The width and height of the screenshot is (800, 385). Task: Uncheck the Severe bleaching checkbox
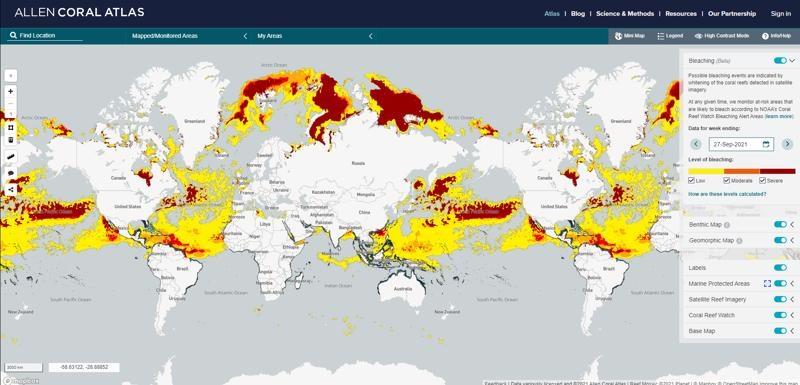[x=762, y=181]
